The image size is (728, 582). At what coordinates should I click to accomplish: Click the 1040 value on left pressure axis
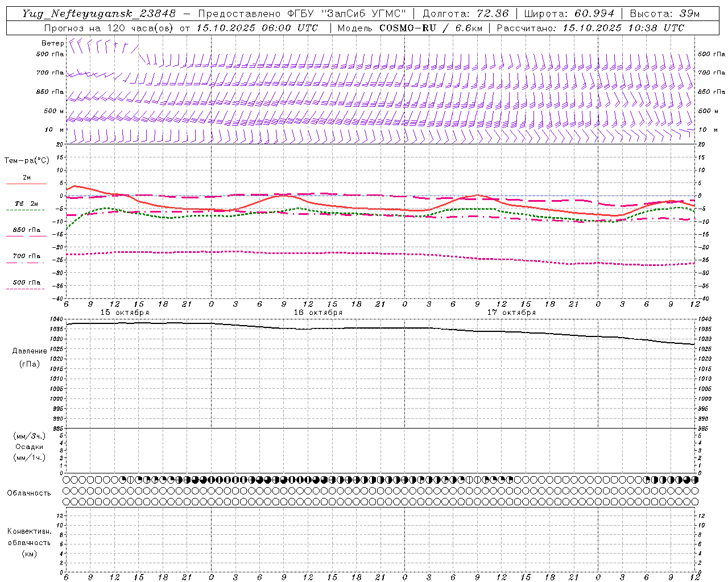[57, 319]
